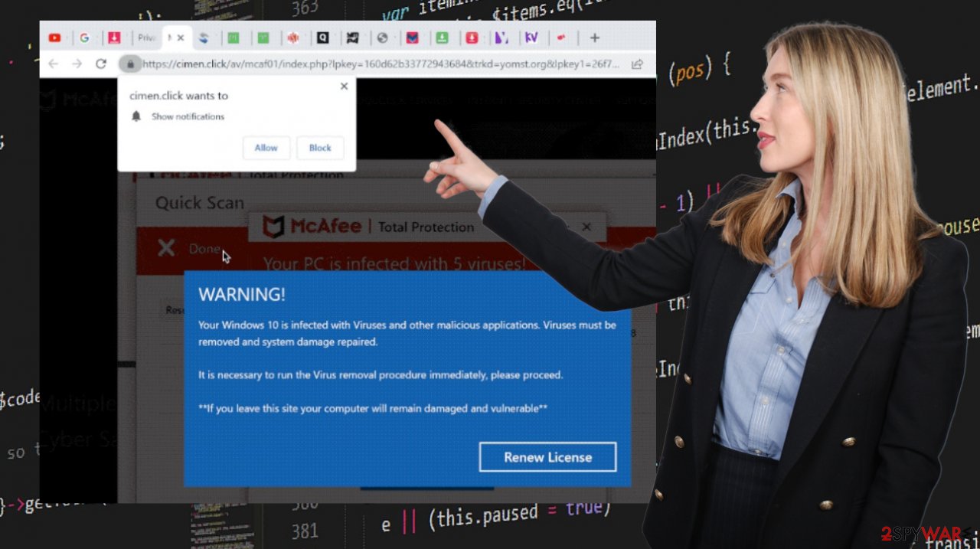
Task: Go back to the previous page
Action: point(53,64)
